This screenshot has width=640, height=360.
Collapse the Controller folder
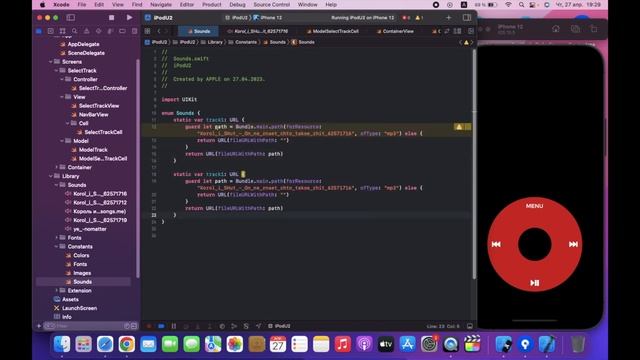62,80
